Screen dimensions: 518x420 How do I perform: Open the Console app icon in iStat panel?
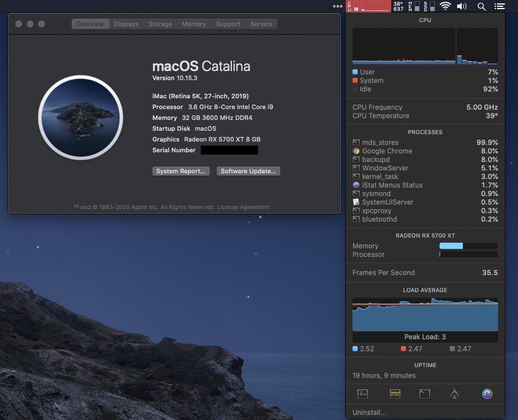click(395, 394)
